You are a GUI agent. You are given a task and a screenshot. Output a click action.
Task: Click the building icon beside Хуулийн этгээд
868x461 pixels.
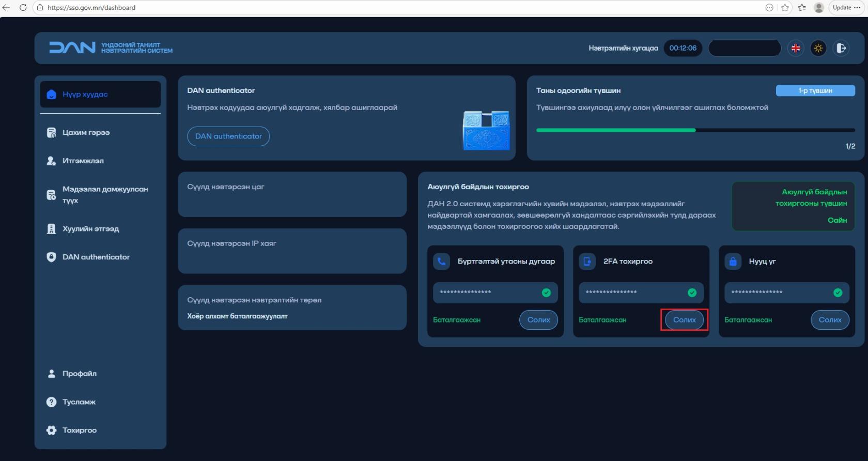point(51,229)
